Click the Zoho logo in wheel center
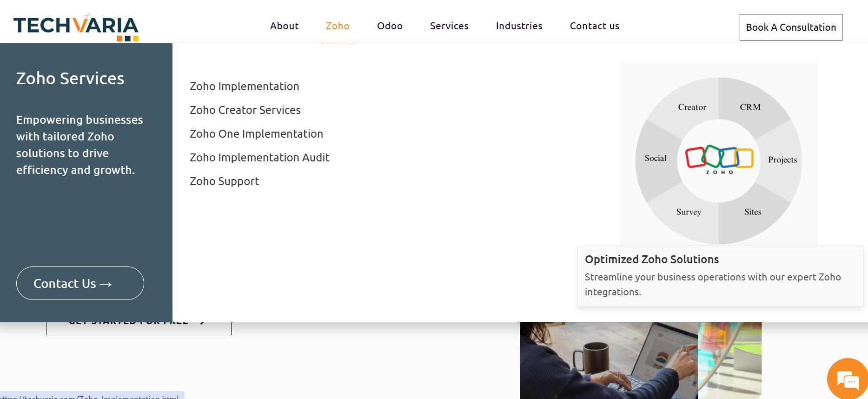The image size is (868, 399). [x=719, y=159]
